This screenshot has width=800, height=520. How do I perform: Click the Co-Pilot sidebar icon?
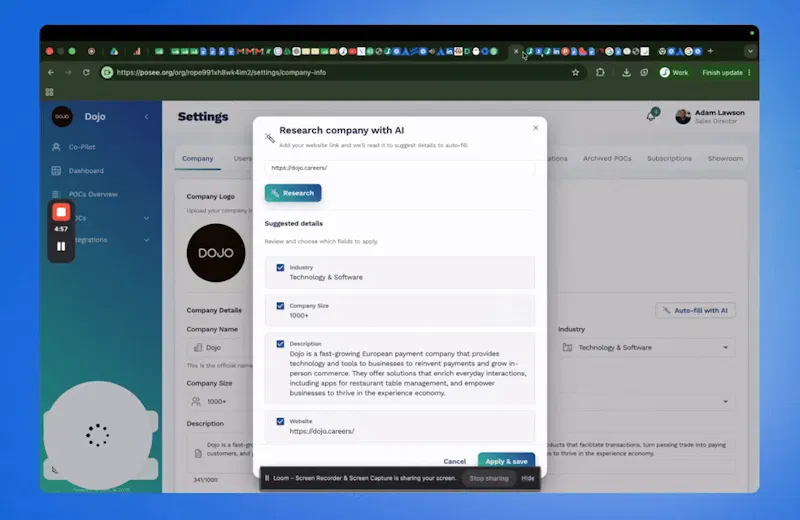pyautogui.click(x=56, y=147)
